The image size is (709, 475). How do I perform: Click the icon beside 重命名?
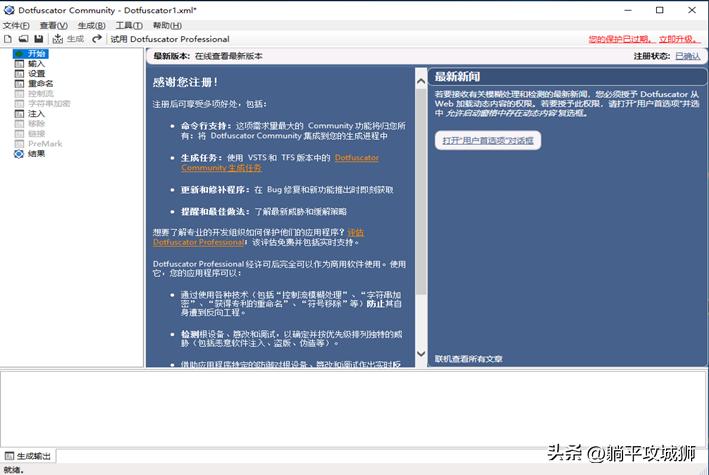coord(19,84)
